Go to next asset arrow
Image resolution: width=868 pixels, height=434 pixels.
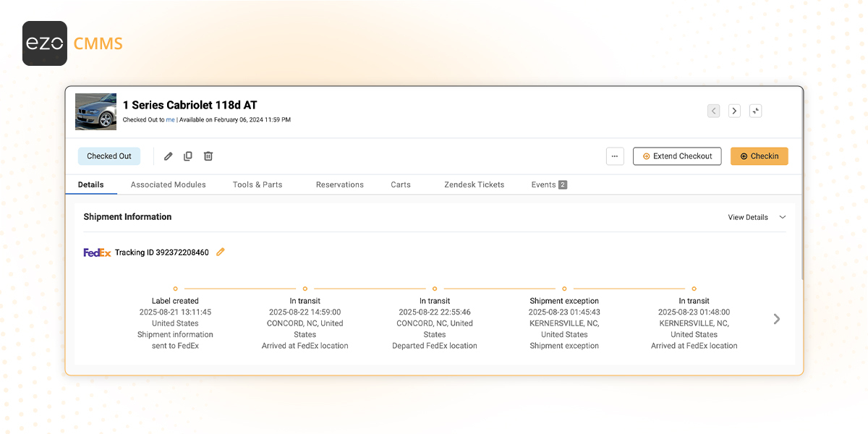coord(734,111)
